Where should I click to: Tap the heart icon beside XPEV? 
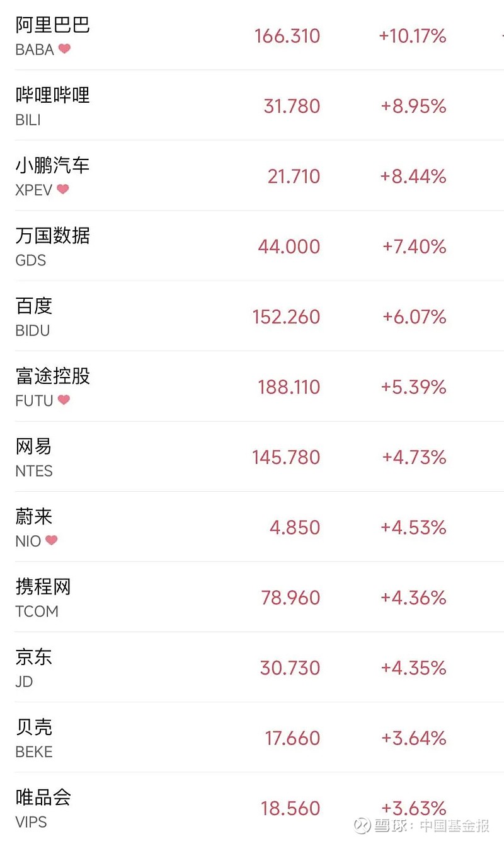click(x=62, y=189)
